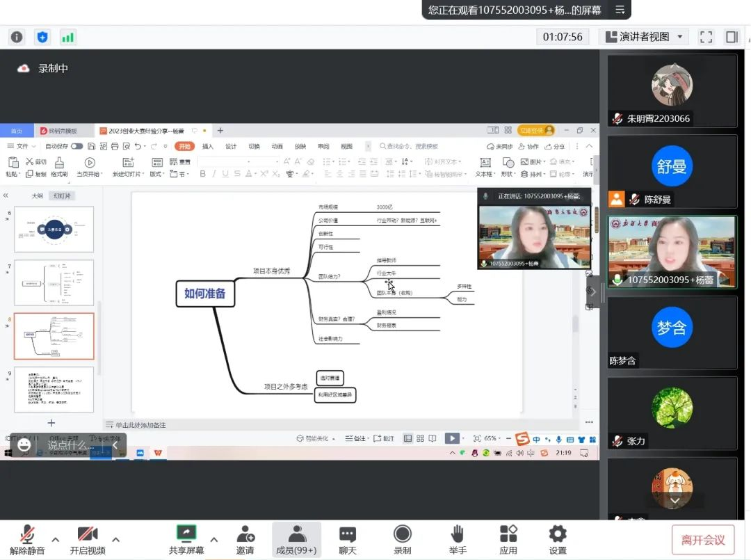
Task: Open the 成员(99+) participants list
Action: point(296,539)
